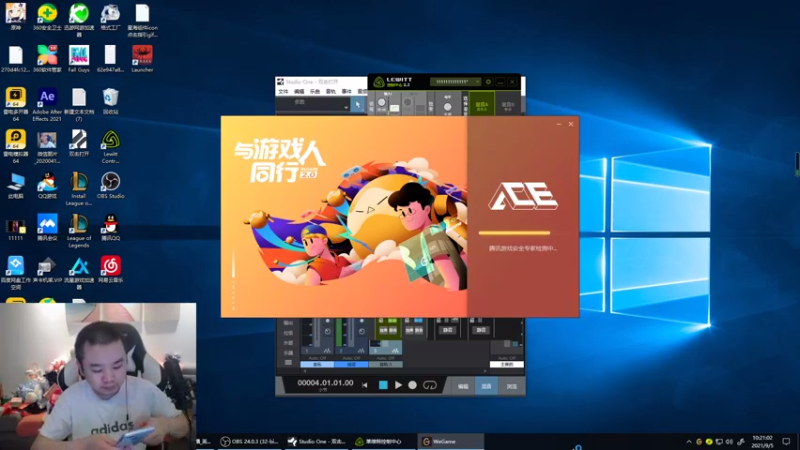Select the second blue mixer channel label
The image size is (800, 450).
point(351,364)
